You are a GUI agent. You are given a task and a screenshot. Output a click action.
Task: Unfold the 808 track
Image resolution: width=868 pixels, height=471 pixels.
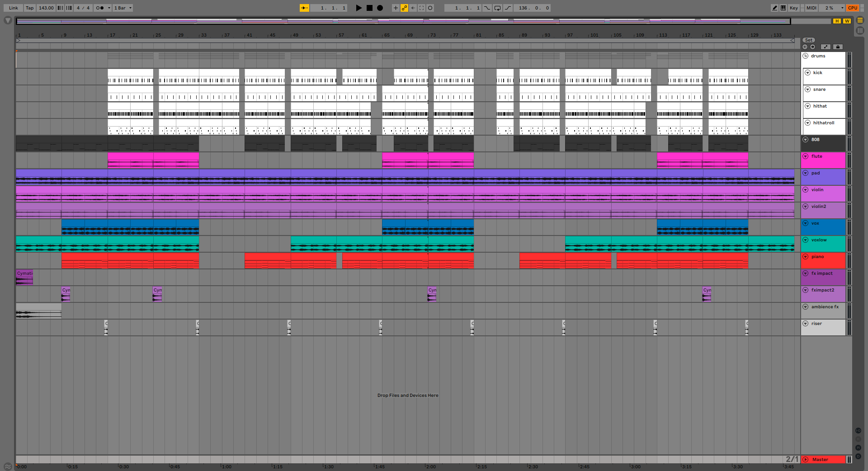tap(806, 140)
